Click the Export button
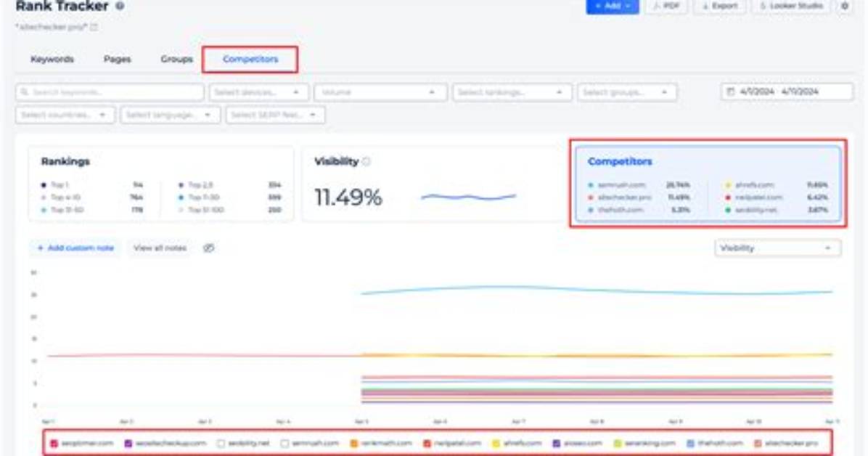The image size is (868, 456). (x=720, y=6)
